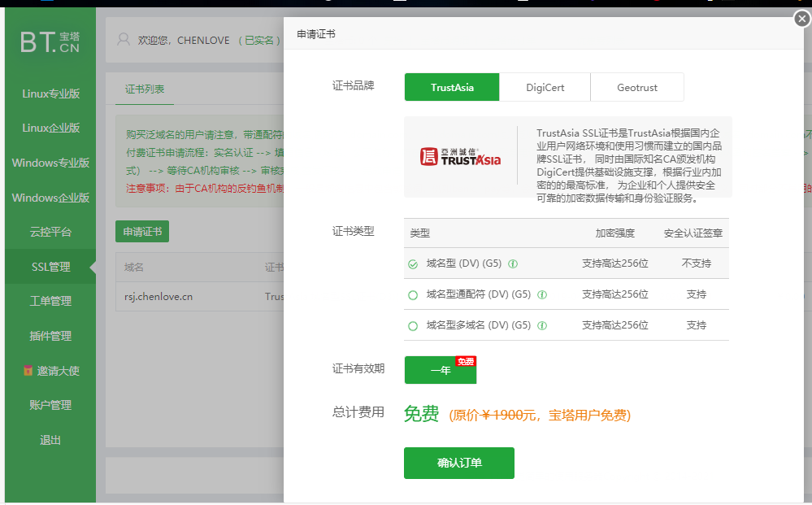Select the 一年 certificate validity option
The height and width of the screenshot is (505, 812).
[x=440, y=369]
